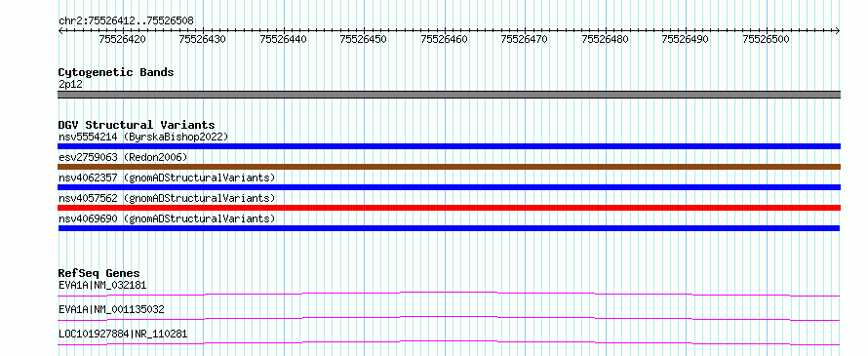Click the Cytogenetic Bands track title
The height and width of the screenshot is (356, 868).
point(116,72)
